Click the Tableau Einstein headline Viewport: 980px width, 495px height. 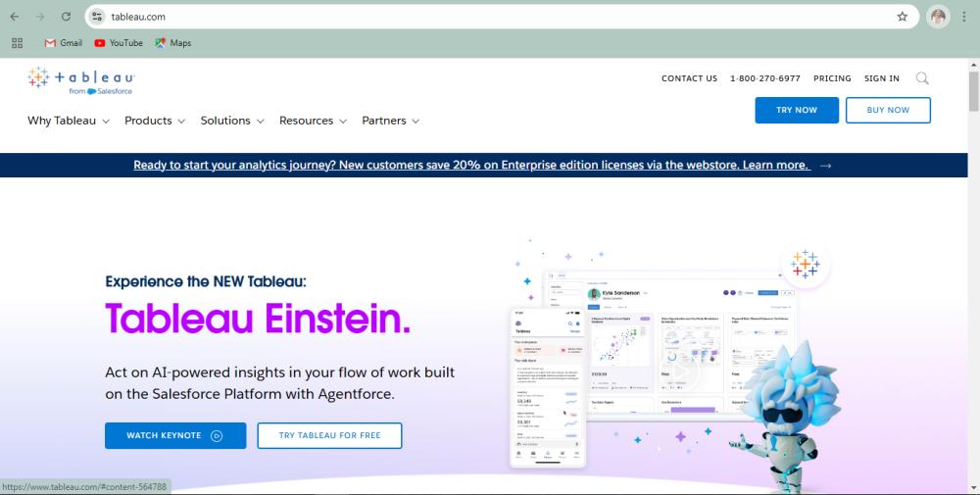tap(258, 319)
